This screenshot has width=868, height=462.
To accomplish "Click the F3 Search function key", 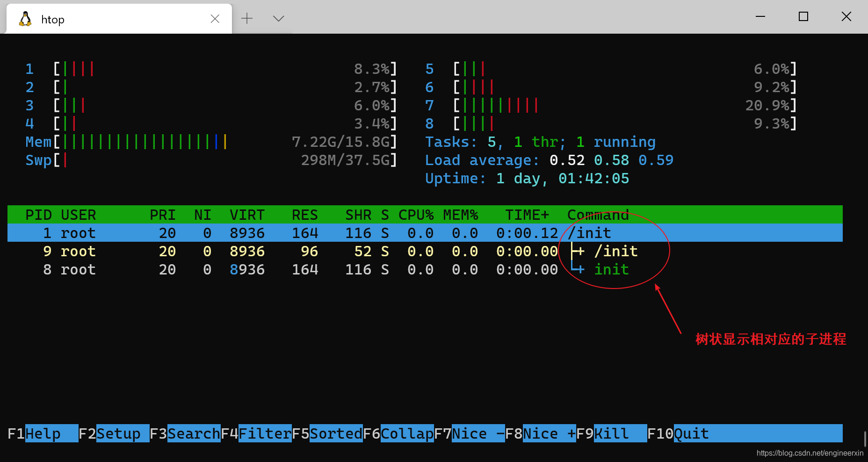I will coord(185,433).
